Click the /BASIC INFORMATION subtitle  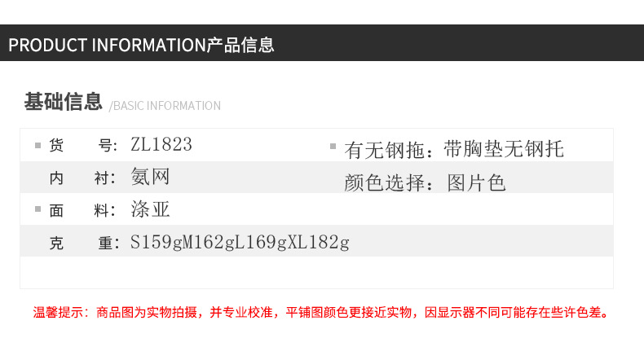(165, 106)
